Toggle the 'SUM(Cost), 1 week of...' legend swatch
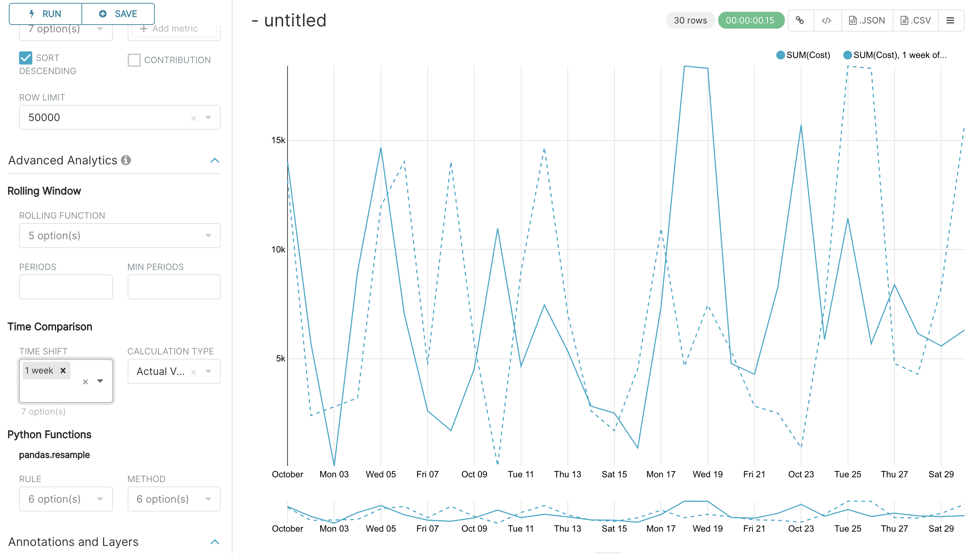The height and width of the screenshot is (554, 980). pyautogui.click(x=847, y=55)
